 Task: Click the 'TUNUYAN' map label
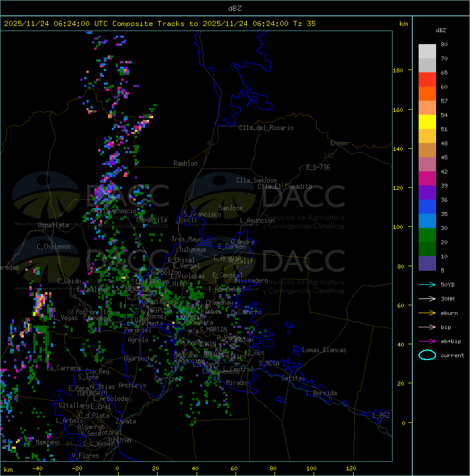120,440
